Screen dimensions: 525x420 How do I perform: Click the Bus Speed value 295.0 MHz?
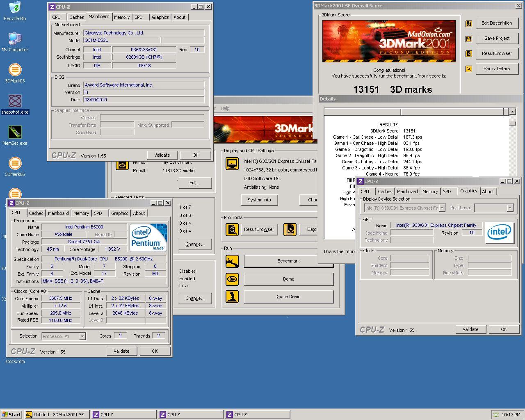click(61, 313)
